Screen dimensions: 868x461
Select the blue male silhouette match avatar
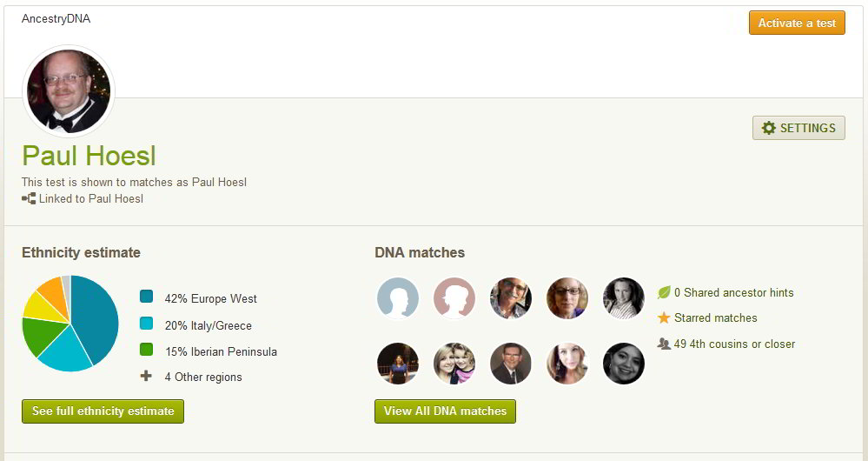click(x=398, y=298)
